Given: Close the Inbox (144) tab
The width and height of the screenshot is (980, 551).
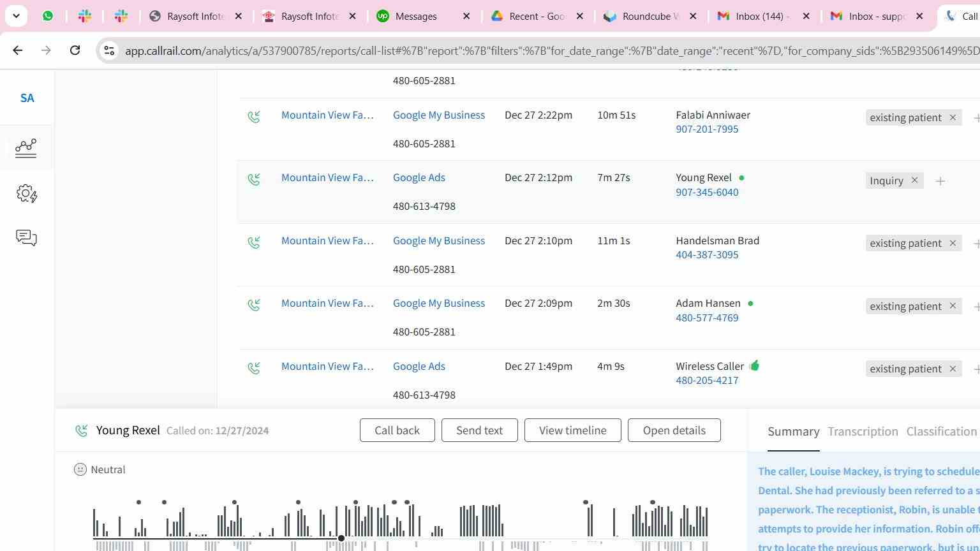Looking at the screenshot, I should [x=806, y=16].
